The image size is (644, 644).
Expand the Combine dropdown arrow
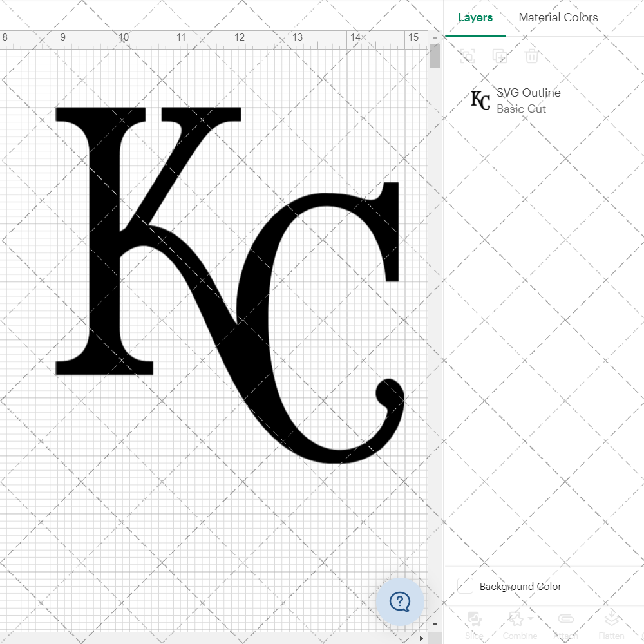pos(531,618)
